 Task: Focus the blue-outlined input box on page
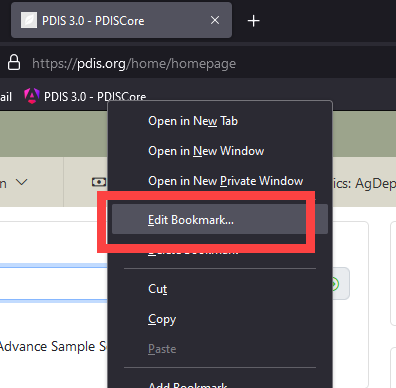[53, 283]
